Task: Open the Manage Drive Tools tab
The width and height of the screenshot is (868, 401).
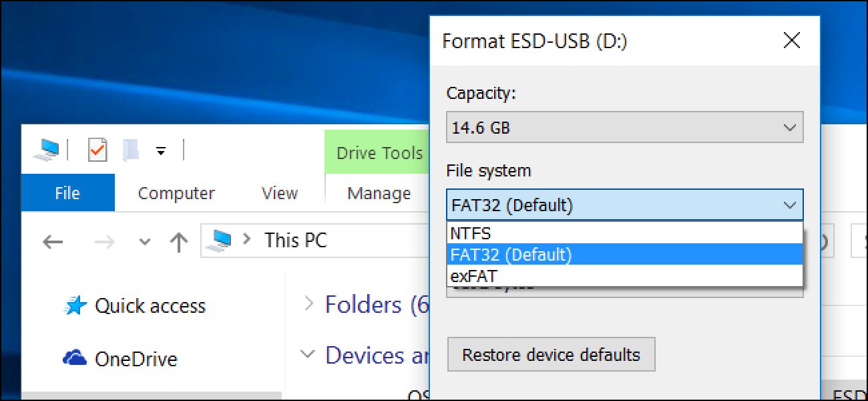Action: tap(379, 193)
